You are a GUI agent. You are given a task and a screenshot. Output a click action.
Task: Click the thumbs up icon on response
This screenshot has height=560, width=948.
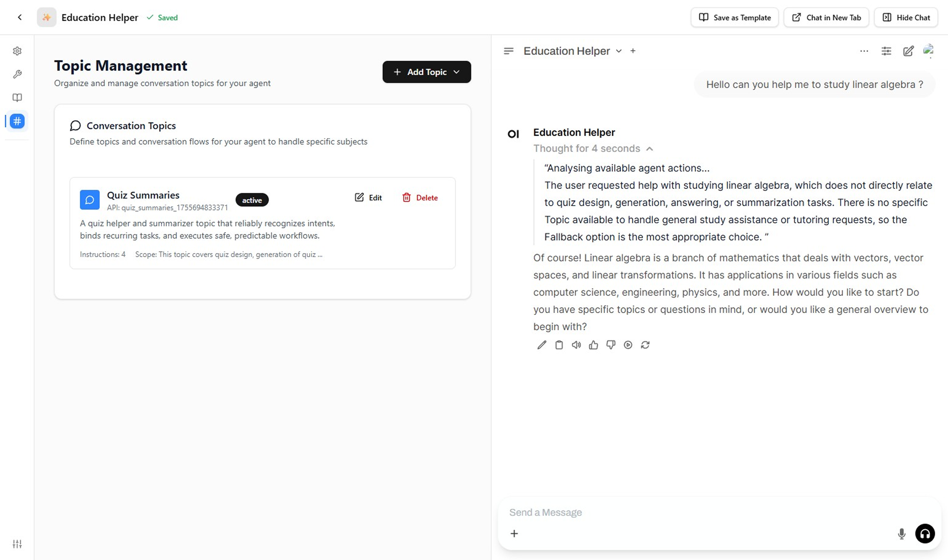(593, 345)
